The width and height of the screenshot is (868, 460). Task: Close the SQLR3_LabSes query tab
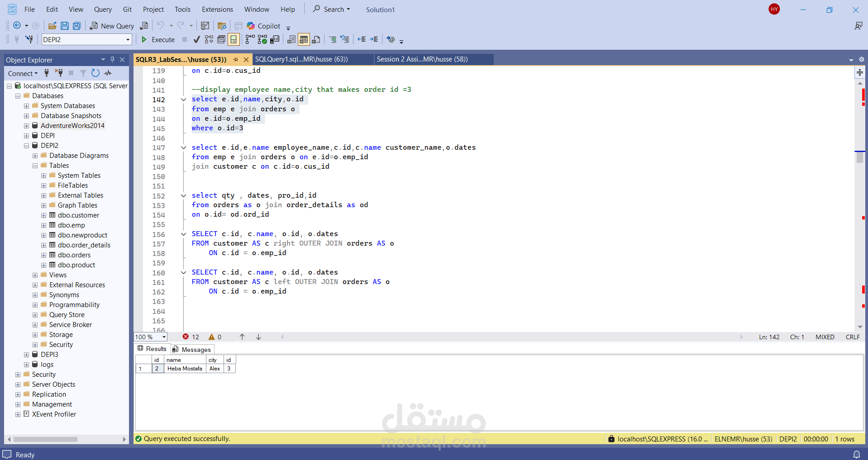[x=246, y=59]
